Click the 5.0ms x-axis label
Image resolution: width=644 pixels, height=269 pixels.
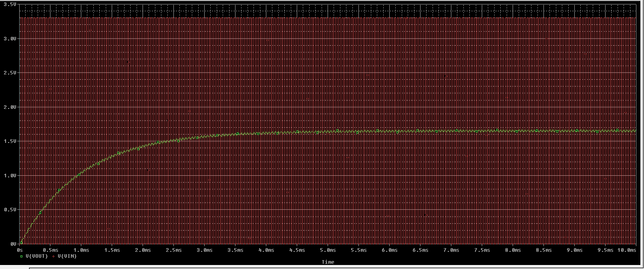point(328,250)
